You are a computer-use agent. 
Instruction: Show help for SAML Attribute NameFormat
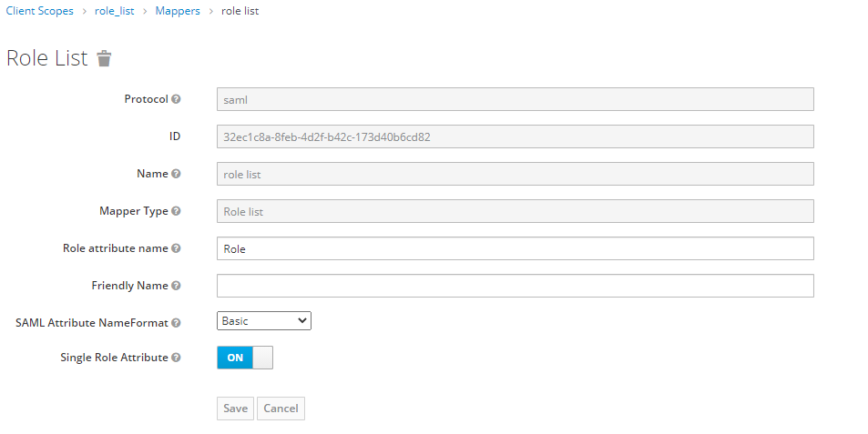point(176,323)
